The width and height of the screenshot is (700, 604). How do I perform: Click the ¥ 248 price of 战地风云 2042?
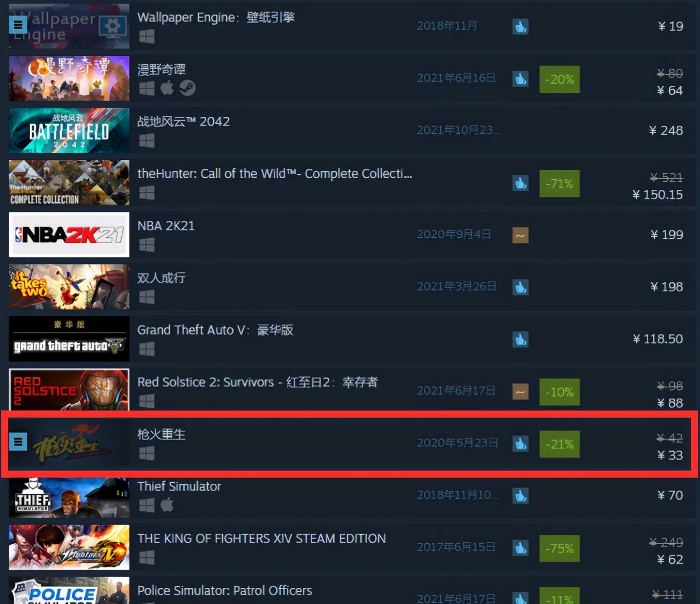(666, 130)
